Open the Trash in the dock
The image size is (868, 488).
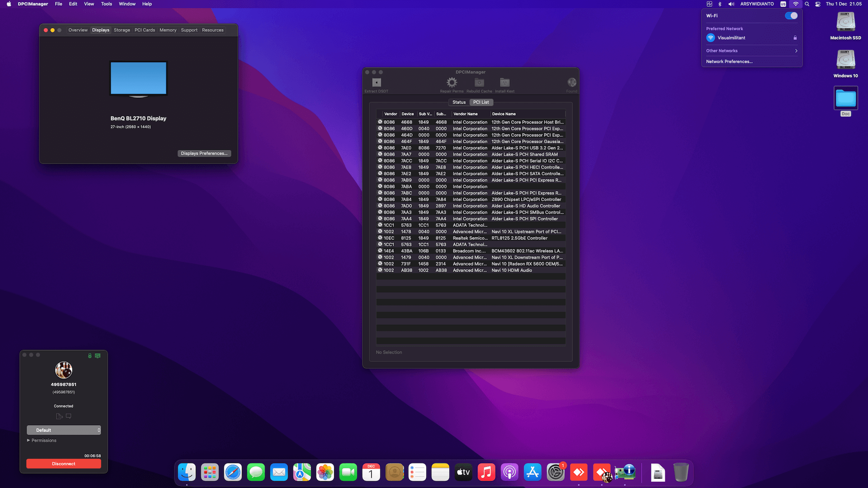tap(681, 472)
